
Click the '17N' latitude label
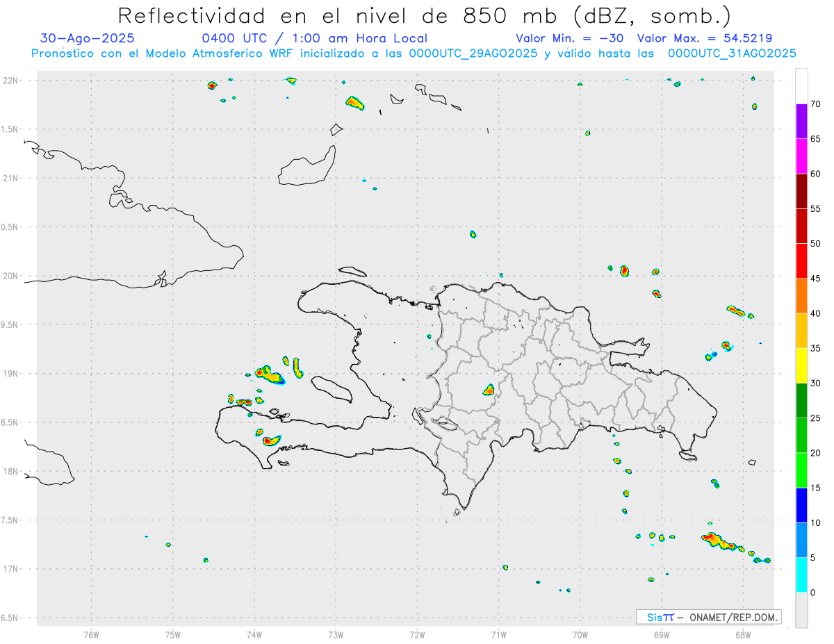(10, 569)
